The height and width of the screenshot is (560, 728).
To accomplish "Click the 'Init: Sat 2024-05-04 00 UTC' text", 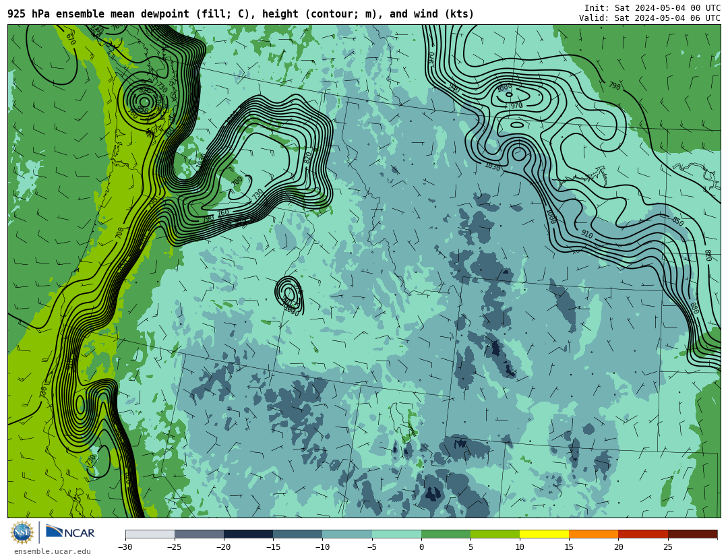I will [x=653, y=8].
